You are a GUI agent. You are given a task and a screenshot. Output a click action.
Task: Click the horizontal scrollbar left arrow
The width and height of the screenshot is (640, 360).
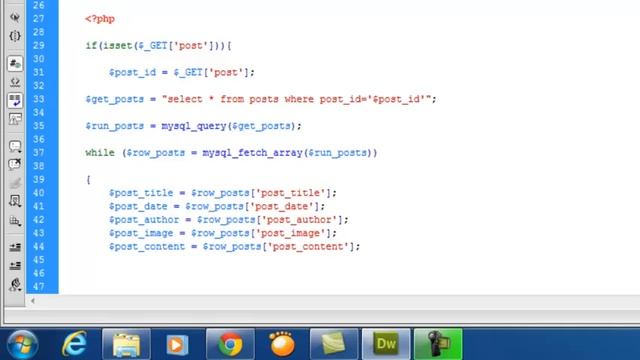[33, 301]
